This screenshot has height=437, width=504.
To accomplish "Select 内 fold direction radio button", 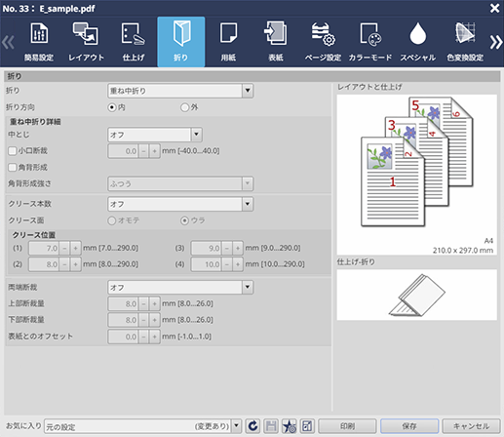I will point(112,107).
